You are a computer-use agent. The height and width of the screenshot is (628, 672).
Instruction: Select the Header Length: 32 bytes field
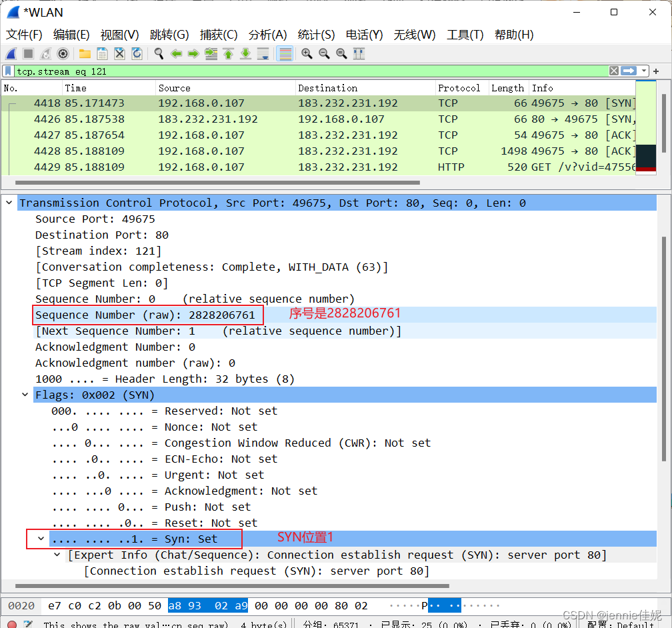165,379
